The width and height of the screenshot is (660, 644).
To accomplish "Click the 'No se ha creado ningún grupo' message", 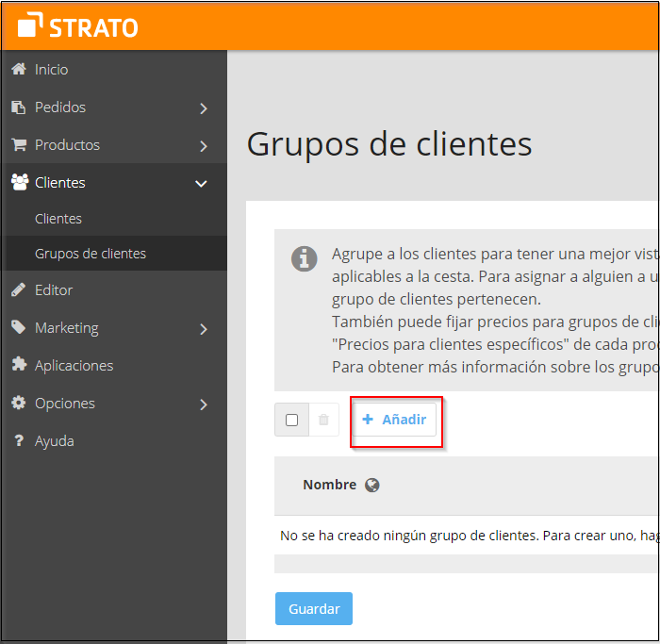I will coord(470,536).
